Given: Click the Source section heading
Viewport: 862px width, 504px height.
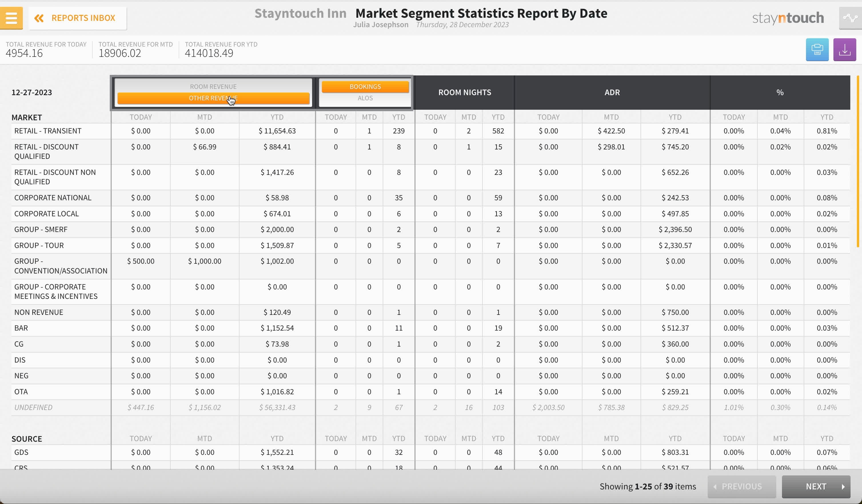Looking at the screenshot, I should (27, 439).
